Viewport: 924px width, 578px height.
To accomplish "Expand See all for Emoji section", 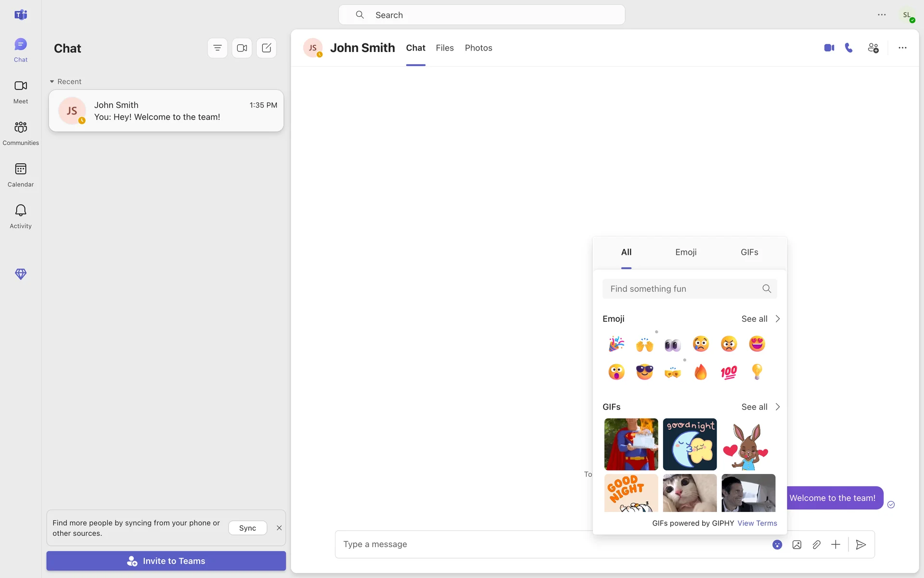I will (760, 319).
